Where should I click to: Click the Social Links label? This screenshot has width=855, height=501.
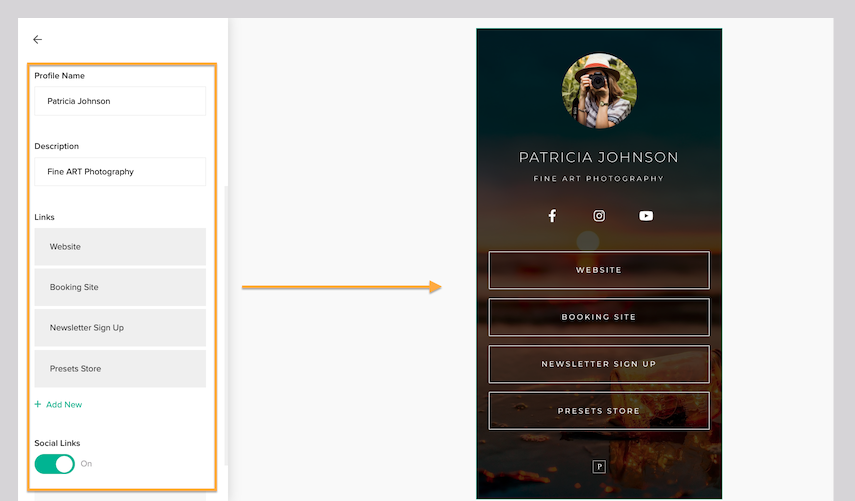coord(57,443)
